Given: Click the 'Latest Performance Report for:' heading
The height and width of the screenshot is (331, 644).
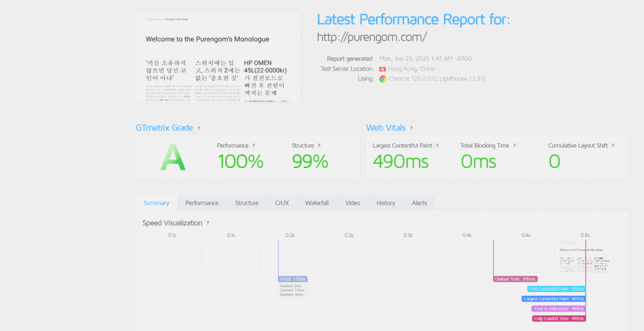Looking at the screenshot, I should 414,19.
